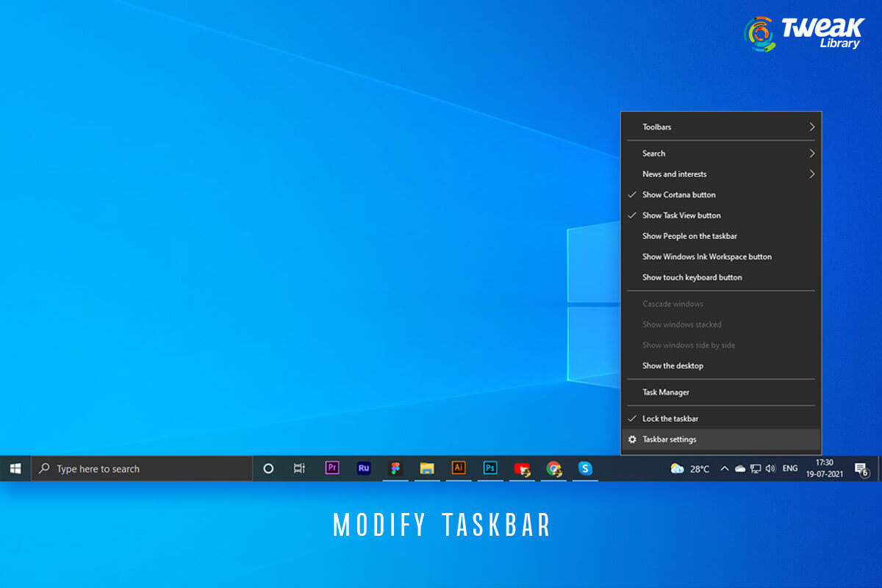Open the News and interests submenu
882x588 pixels.
pos(674,173)
